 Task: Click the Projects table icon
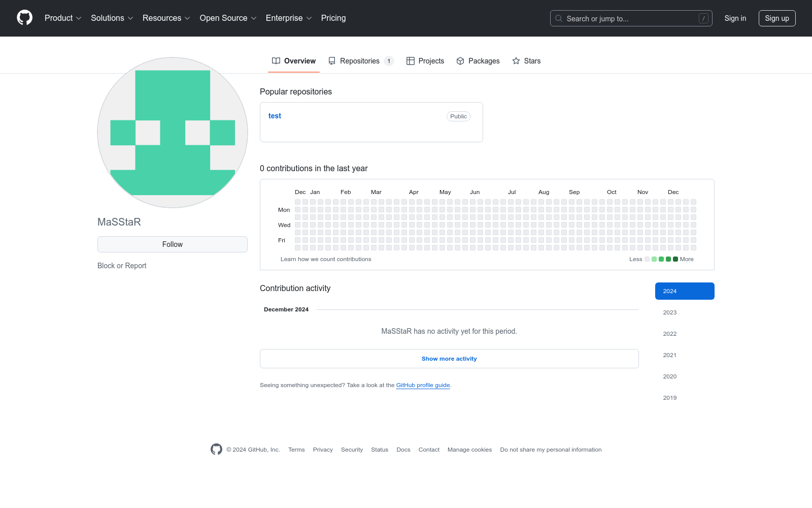(411, 61)
